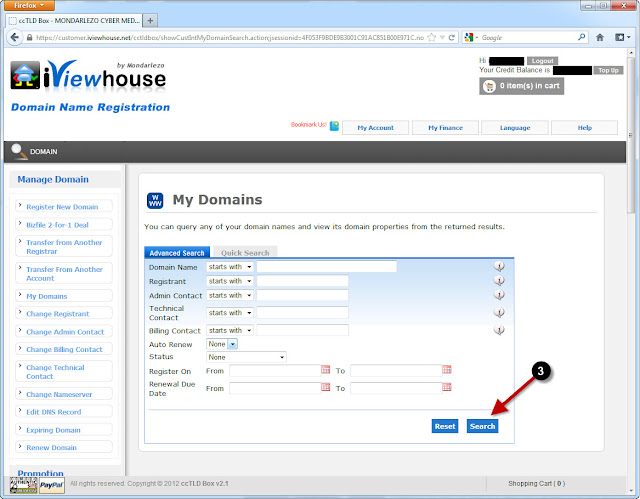Click the DOMAIN magnifier icon
Viewport: 640px width, 499px height.
pos(18,151)
